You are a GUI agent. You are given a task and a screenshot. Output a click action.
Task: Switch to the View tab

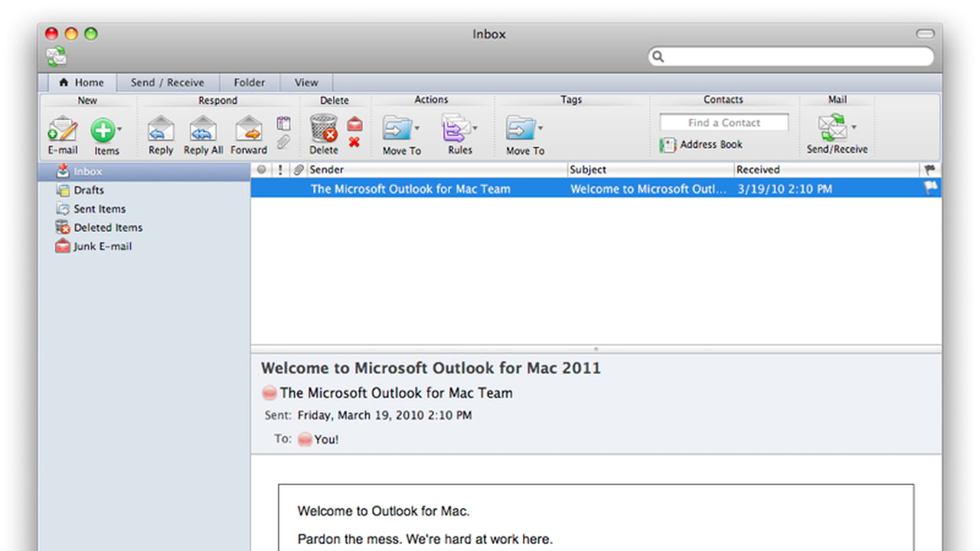coord(306,83)
